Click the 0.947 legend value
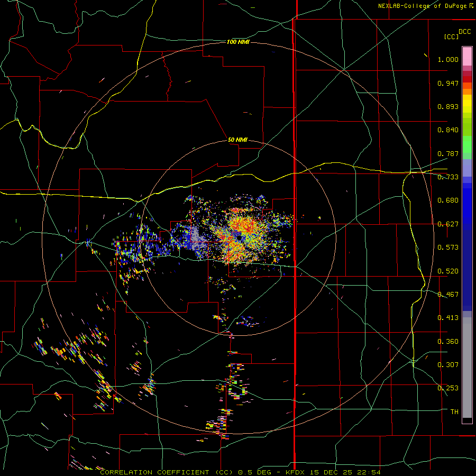Image resolution: width=476 pixels, height=476 pixels. click(448, 83)
